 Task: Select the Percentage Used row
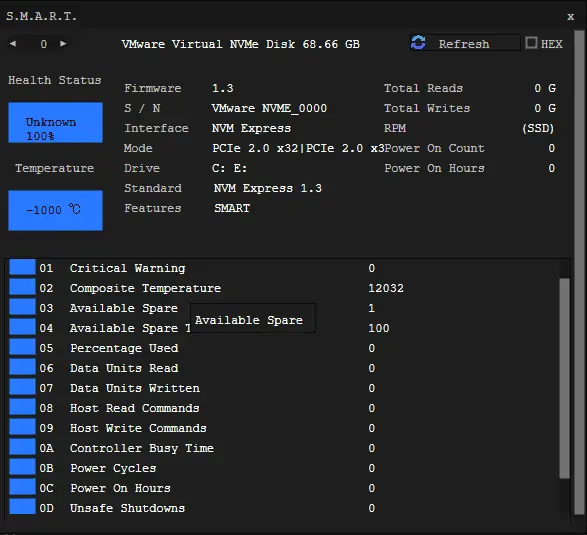click(283, 348)
